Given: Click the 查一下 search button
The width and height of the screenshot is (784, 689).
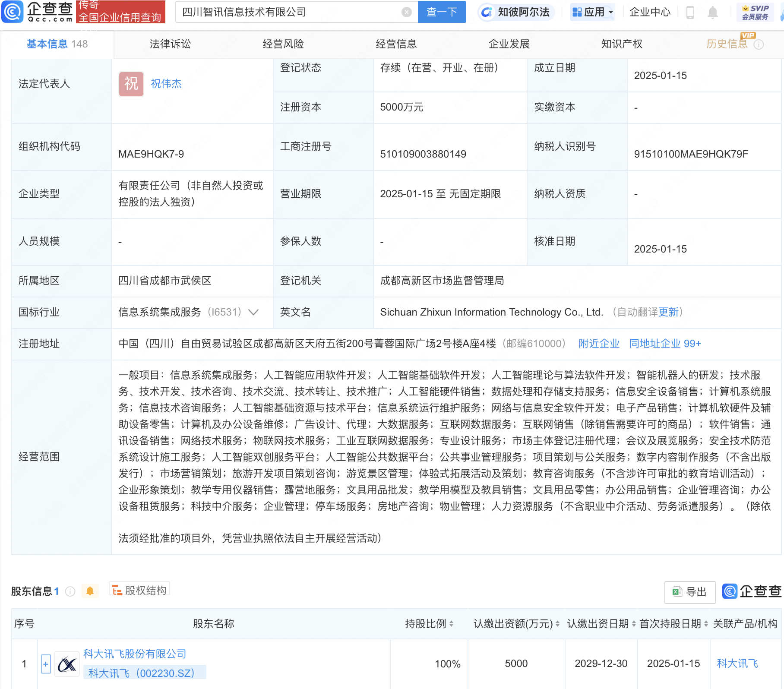Looking at the screenshot, I should (x=441, y=12).
